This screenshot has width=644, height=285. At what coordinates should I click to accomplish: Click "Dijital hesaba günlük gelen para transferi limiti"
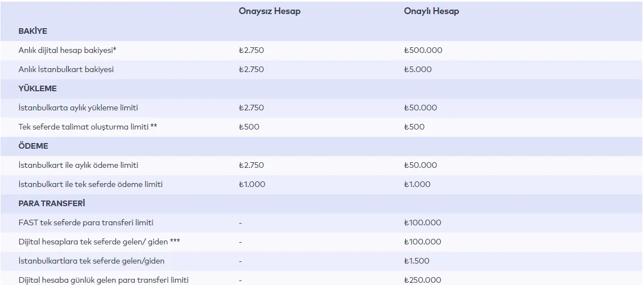104,279
